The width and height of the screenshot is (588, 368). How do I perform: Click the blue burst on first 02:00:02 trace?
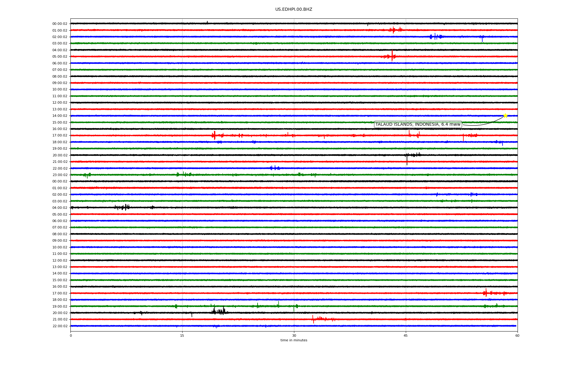tap(436, 36)
